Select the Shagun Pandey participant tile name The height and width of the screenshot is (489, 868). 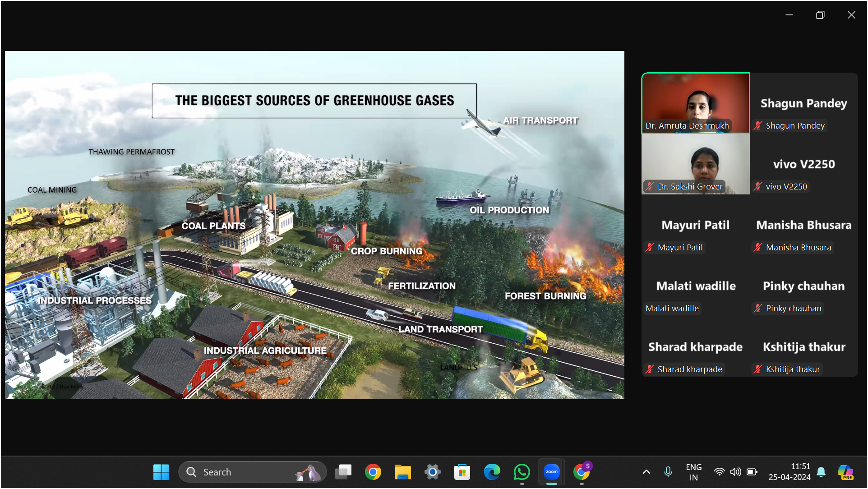tap(804, 103)
